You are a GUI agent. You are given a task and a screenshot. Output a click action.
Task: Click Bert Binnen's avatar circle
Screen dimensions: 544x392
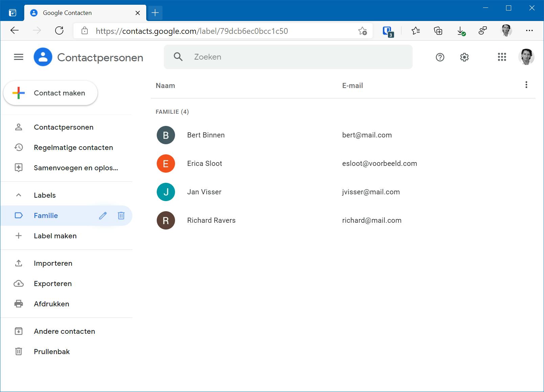[166, 135]
